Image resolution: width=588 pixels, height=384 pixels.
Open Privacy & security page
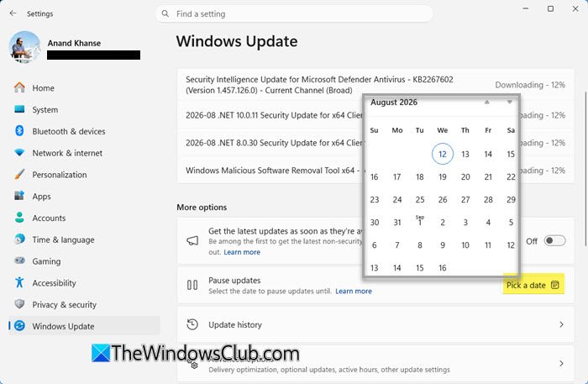[x=84, y=304]
